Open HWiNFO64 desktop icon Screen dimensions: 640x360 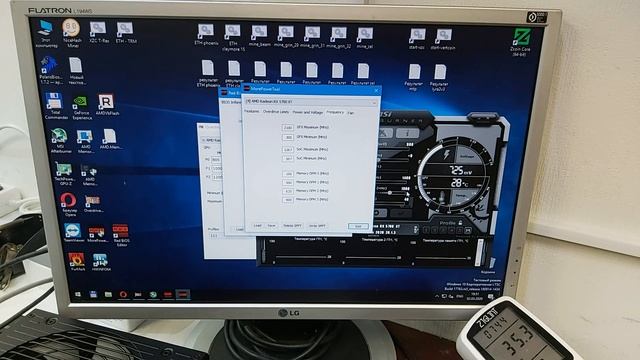tap(101, 262)
